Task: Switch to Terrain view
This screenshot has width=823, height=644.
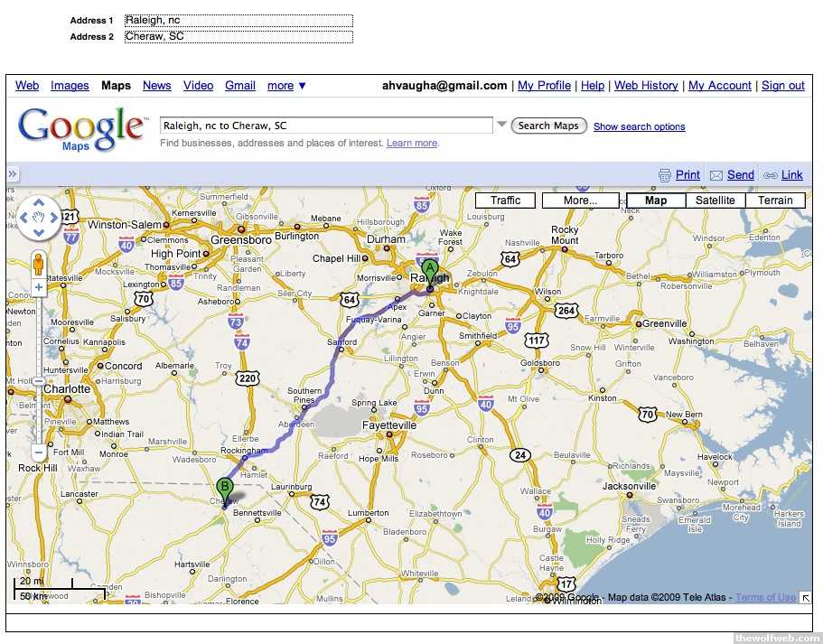Action: click(x=774, y=201)
